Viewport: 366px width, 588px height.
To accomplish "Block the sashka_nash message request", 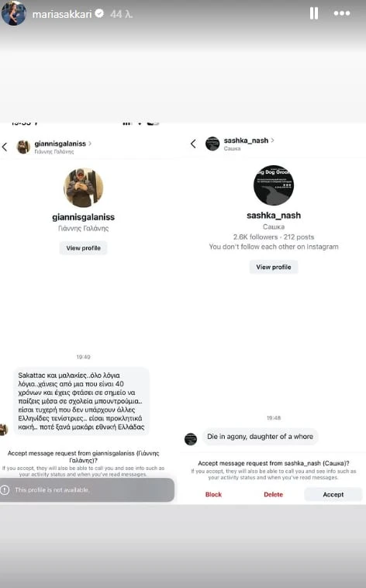I will (x=213, y=494).
